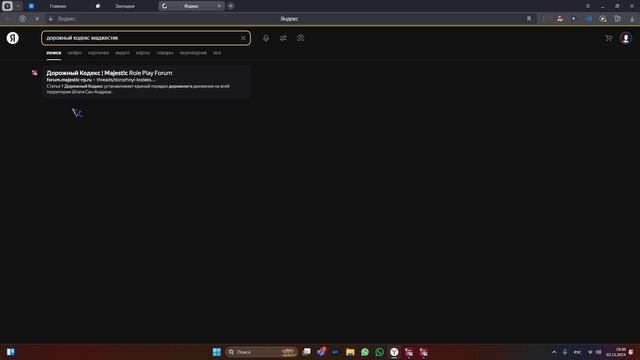The width and height of the screenshot is (640, 360).
Task: Open the blue Alice assistant toolbar icon
Action: pos(589,19)
